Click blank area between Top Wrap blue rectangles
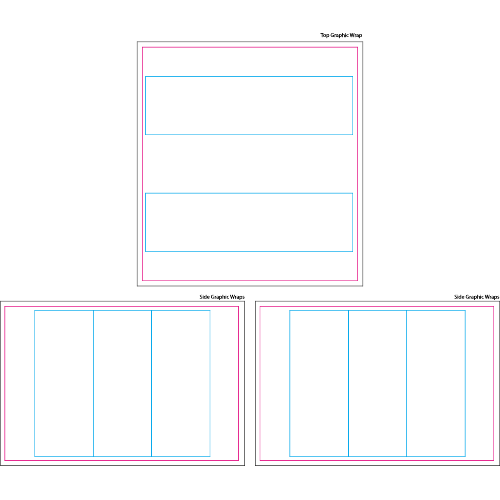The width and height of the screenshot is (500, 500). 249,164
